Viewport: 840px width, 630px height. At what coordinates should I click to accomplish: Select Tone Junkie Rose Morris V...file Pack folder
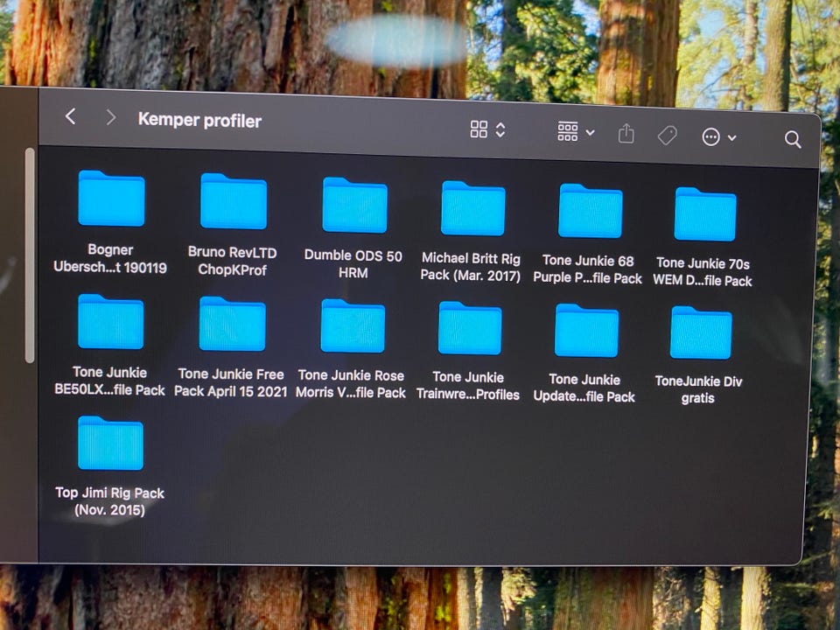[353, 326]
